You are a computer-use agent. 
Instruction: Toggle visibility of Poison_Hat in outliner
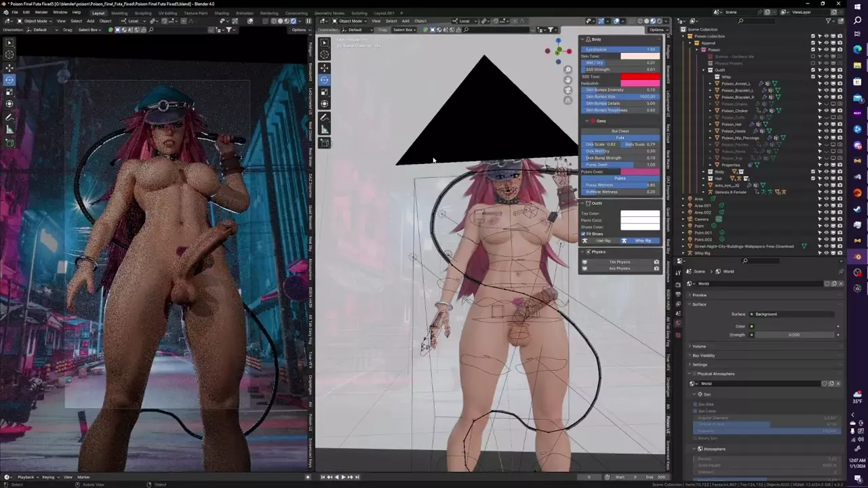point(826,124)
